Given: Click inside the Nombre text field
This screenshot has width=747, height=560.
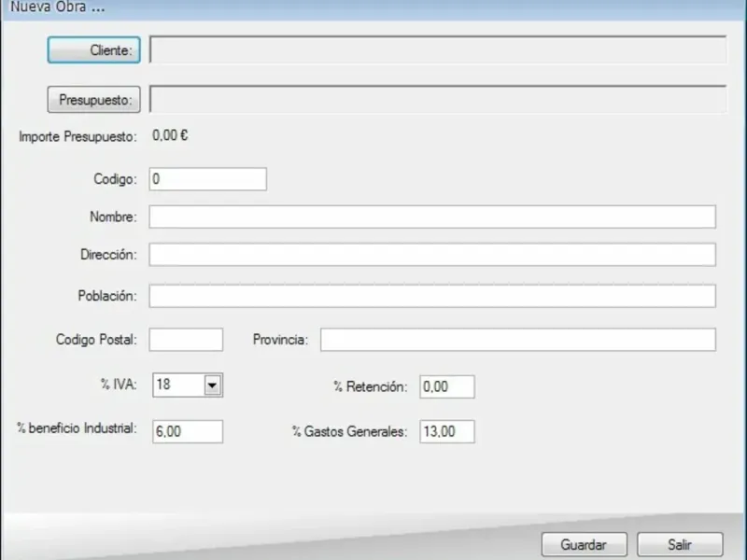Looking at the screenshot, I should pyautogui.click(x=432, y=217).
